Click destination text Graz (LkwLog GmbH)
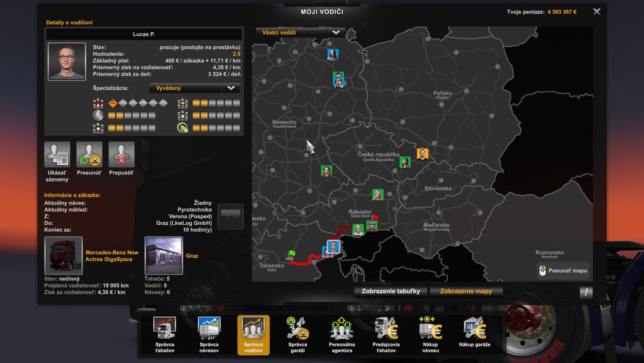 [184, 223]
